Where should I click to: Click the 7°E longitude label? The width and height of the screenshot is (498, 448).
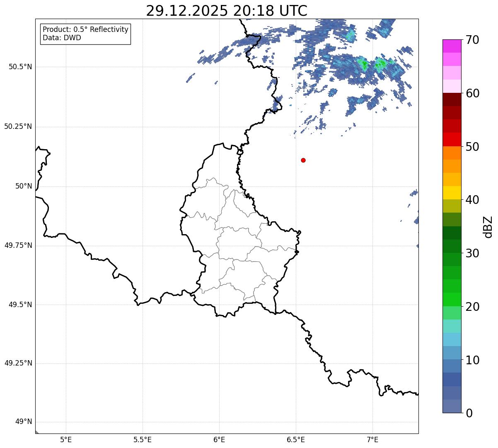tap(372, 439)
